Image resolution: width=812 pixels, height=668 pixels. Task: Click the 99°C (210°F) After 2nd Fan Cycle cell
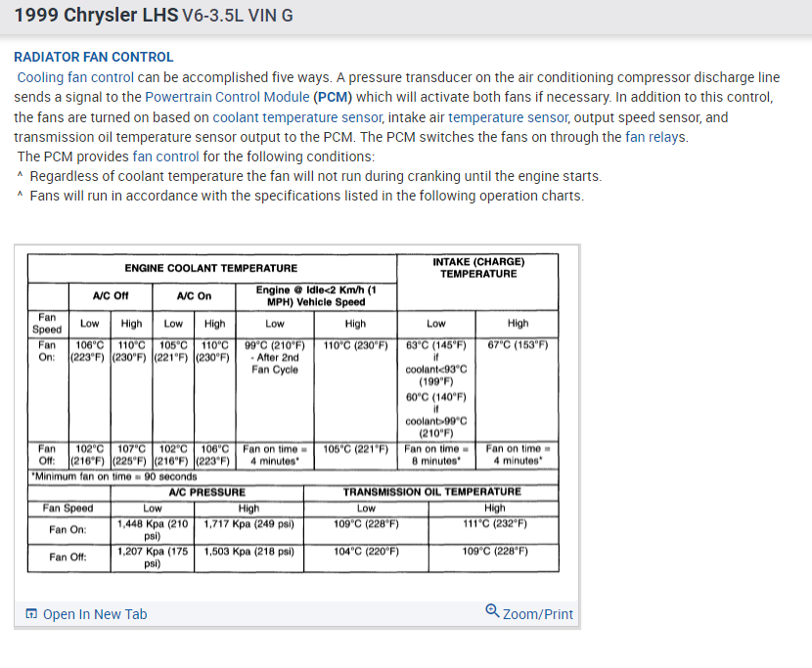point(275,390)
